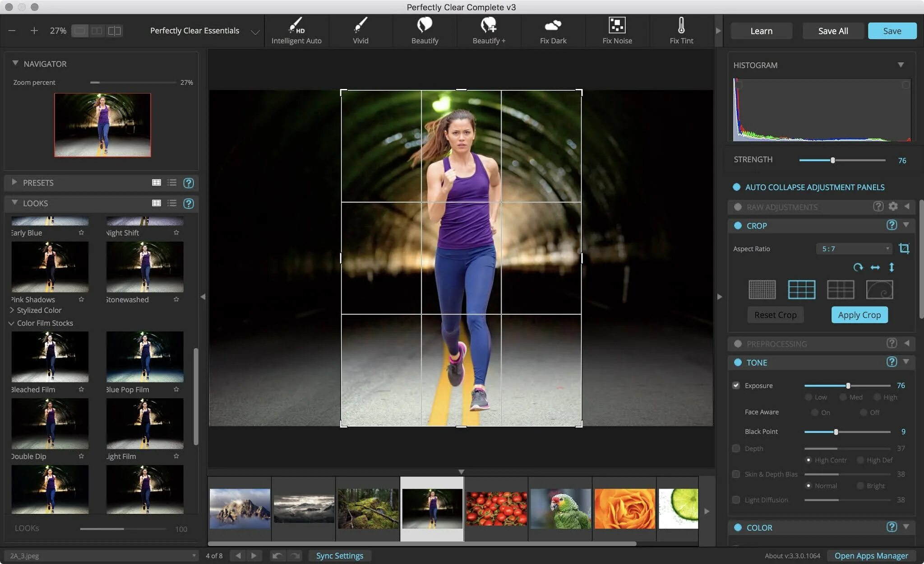The width and height of the screenshot is (924, 564).
Task: Select the golden spiral crop overlay
Action: tap(879, 289)
